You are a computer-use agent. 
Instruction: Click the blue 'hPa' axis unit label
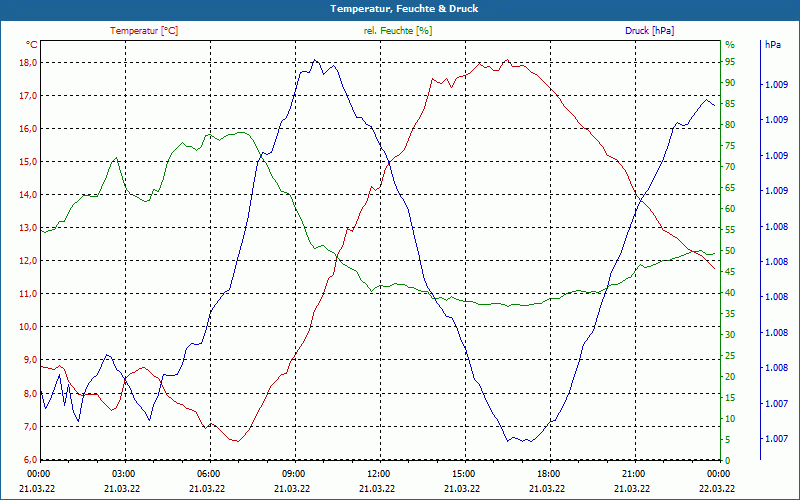773,45
